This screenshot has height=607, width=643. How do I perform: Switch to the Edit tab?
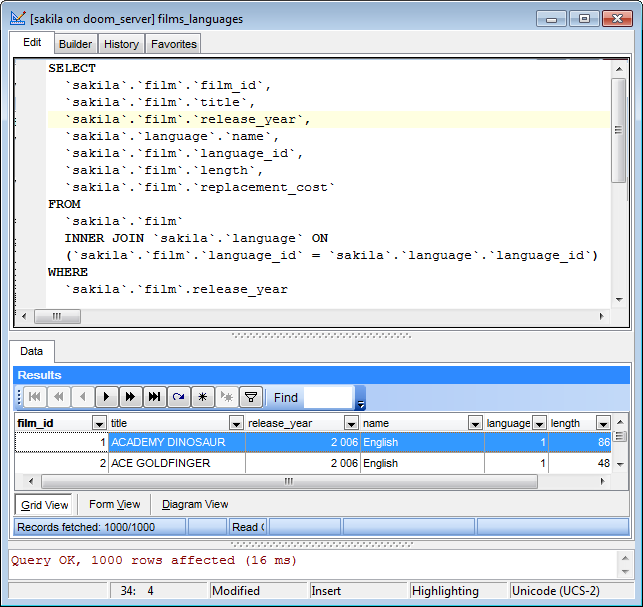click(32, 43)
